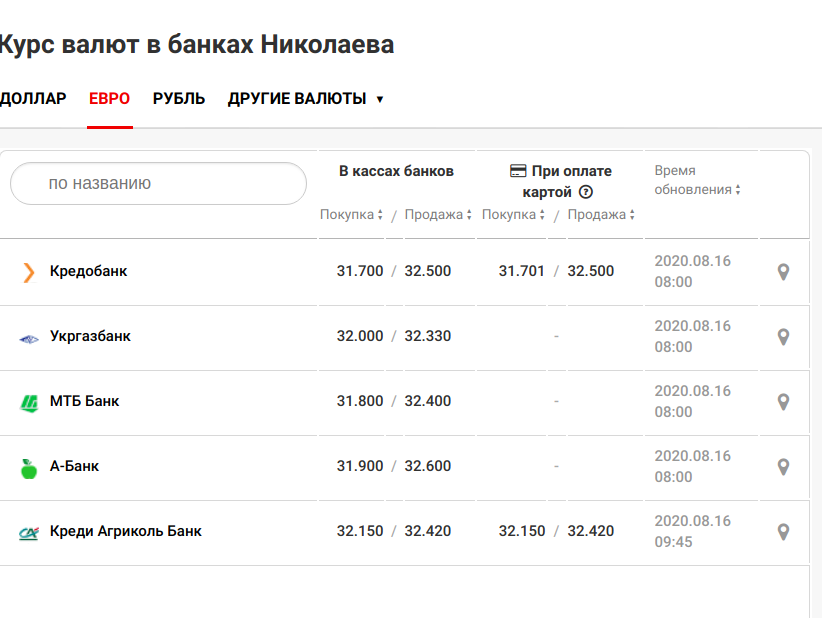
Task: Sort by cash desk Продажа rate
Action: (438, 214)
